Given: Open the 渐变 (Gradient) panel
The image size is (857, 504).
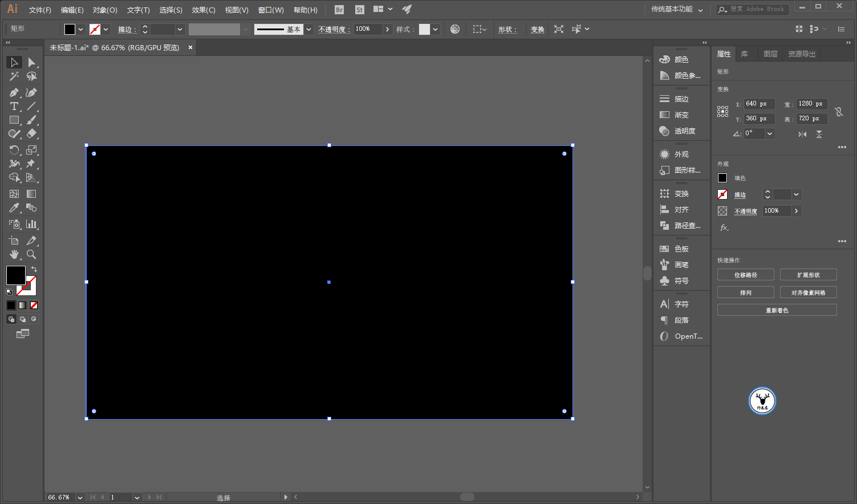Looking at the screenshot, I should [x=681, y=115].
